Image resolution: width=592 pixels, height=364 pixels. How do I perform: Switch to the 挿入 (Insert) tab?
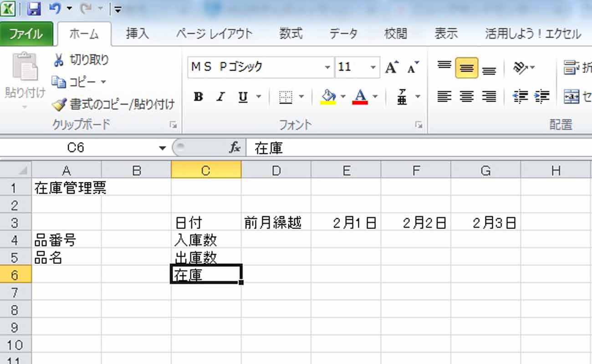pos(137,34)
